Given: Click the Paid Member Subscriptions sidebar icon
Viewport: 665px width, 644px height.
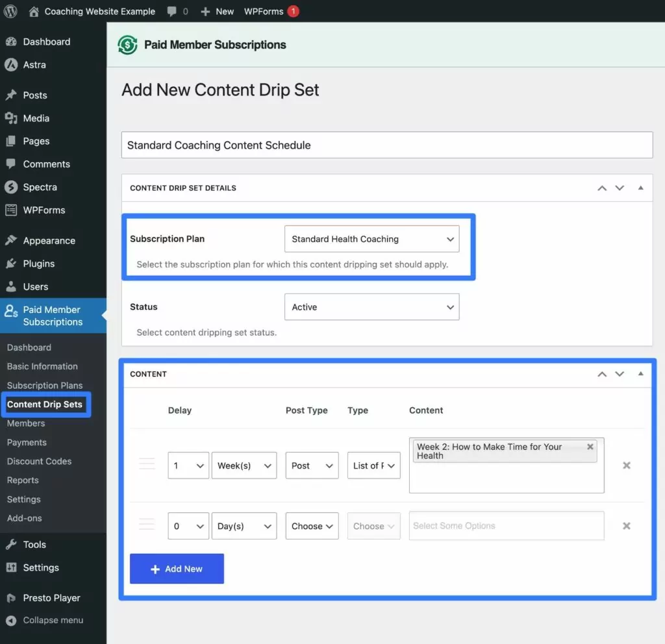Looking at the screenshot, I should pyautogui.click(x=11, y=312).
